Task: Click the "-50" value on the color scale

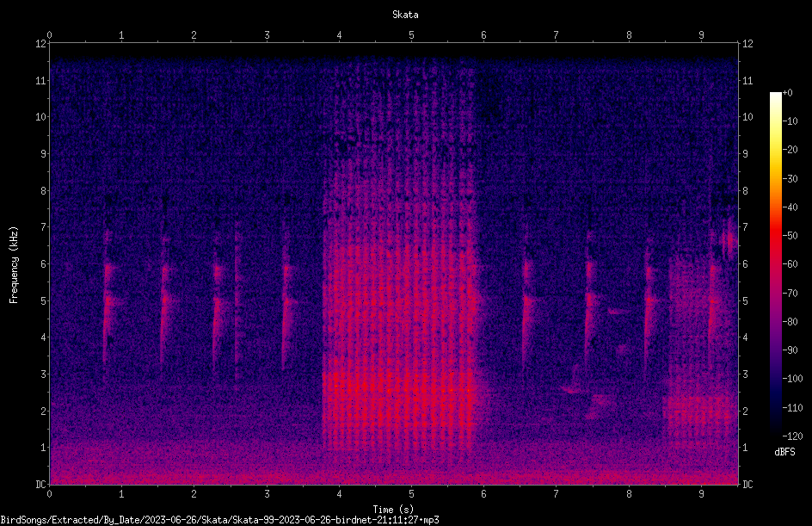Action: [x=790, y=236]
